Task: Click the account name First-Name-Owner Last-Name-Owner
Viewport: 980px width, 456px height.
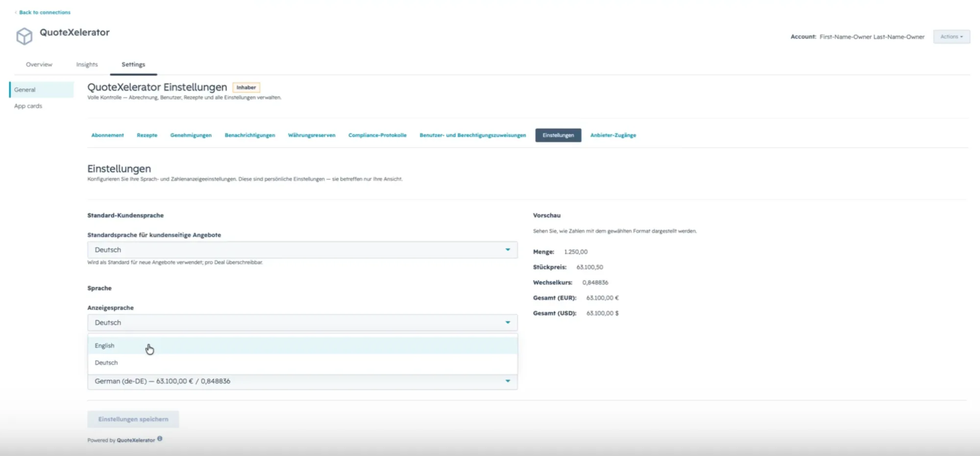Action: 872,37
